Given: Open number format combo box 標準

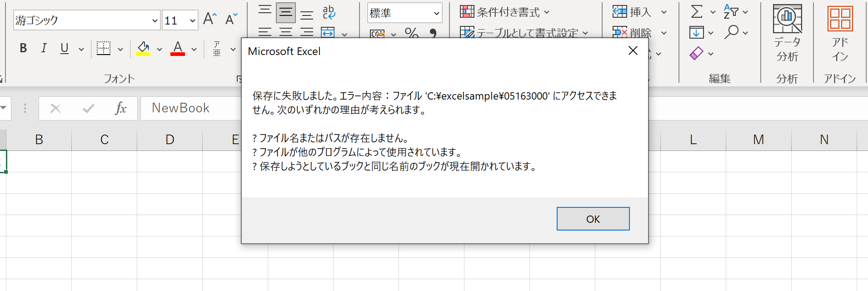Looking at the screenshot, I should click(404, 13).
